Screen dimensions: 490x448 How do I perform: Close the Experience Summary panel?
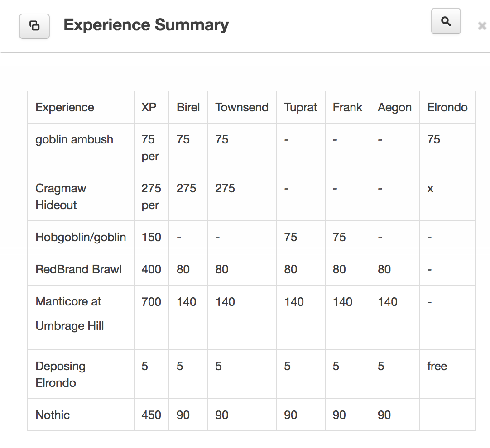pos(482,26)
